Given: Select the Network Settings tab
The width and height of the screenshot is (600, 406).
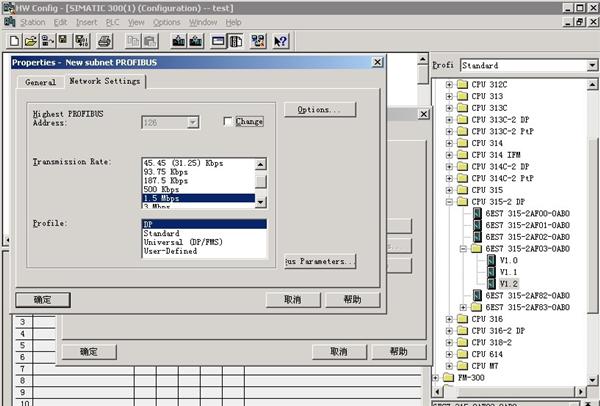Looking at the screenshot, I should (x=104, y=81).
